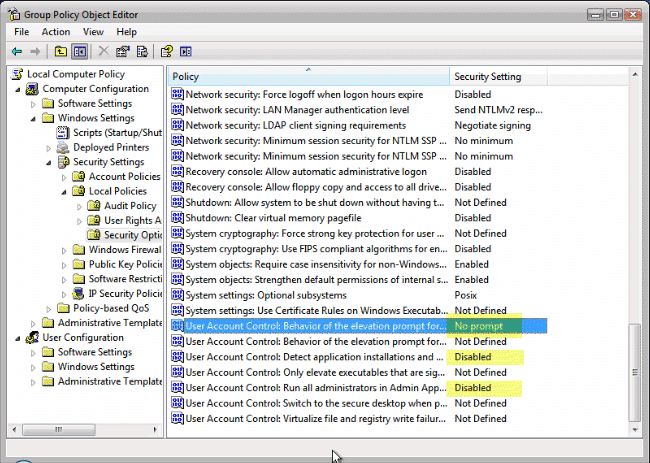Click the Export List toolbar icon
This screenshot has width=650, height=463.
coord(142,51)
